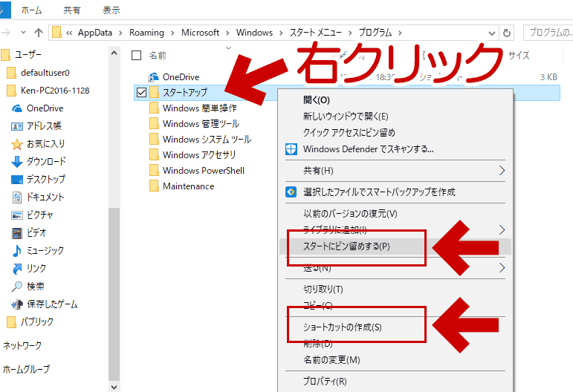The image size is (573, 392).
Task: Click the AppData breadcrumb in the path
Action: (x=95, y=33)
